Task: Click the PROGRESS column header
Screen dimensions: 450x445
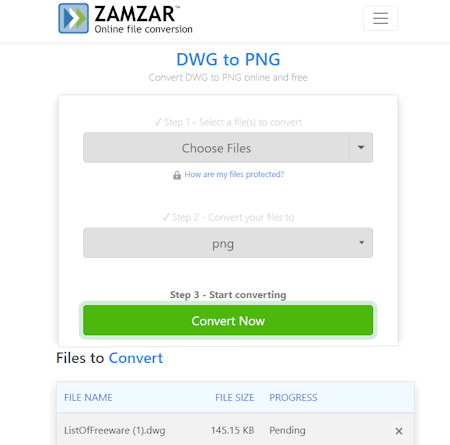Action: coord(293,397)
